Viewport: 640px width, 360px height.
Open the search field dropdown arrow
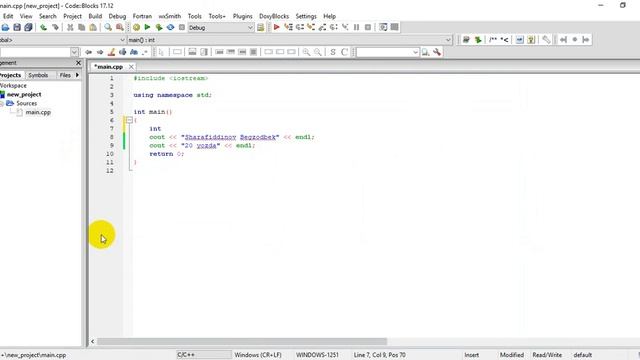tap(74, 52)
